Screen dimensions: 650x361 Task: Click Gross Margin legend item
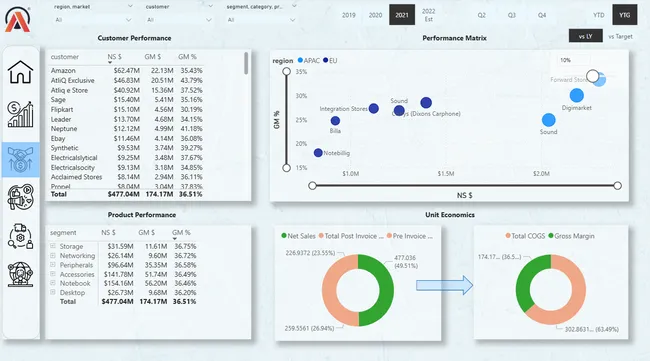(x=571, y=236)
